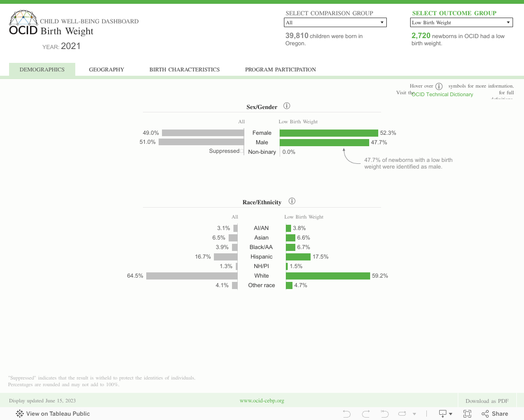
Task: Switch to the Geography tab
Action: click(106, 70)
